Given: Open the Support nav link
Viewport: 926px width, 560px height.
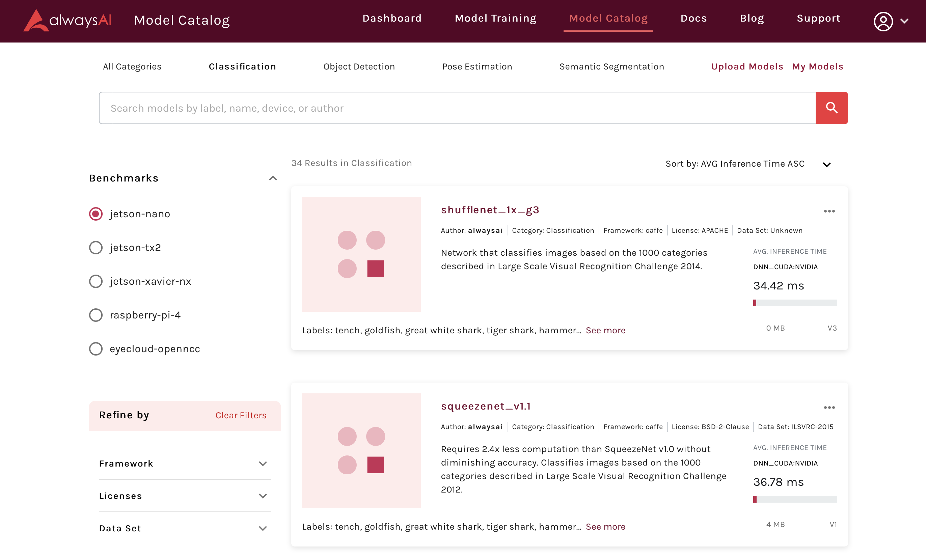Looking at the screenshot, I should tap(818, 18).
